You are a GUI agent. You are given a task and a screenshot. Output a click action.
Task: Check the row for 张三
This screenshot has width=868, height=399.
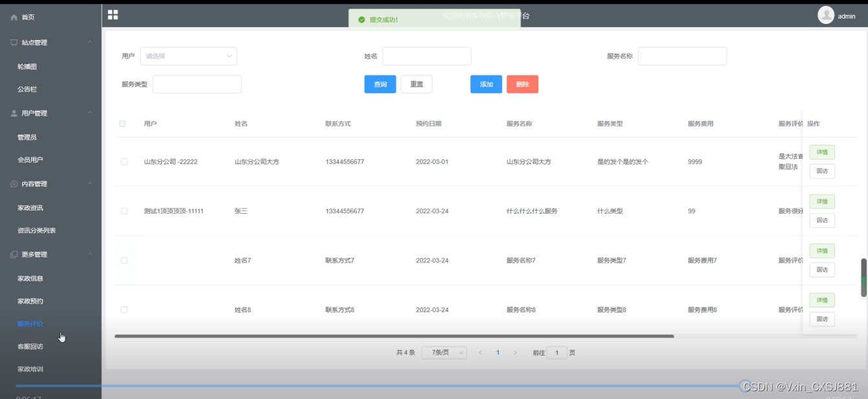pyautogui.click(x=124, y=211)
